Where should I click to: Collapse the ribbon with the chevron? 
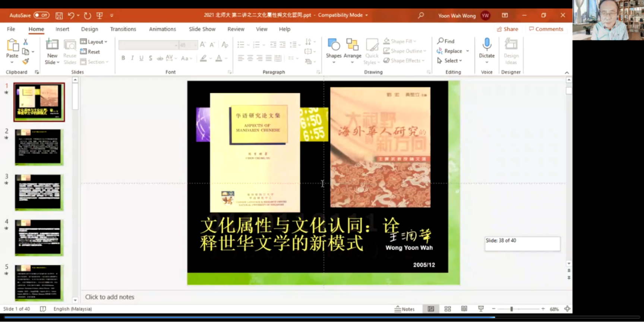pos(566,72)
